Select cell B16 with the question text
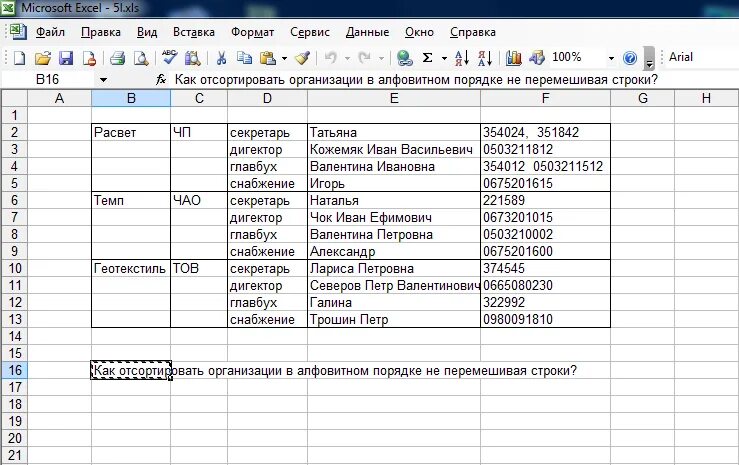 (x=131, y=370)
